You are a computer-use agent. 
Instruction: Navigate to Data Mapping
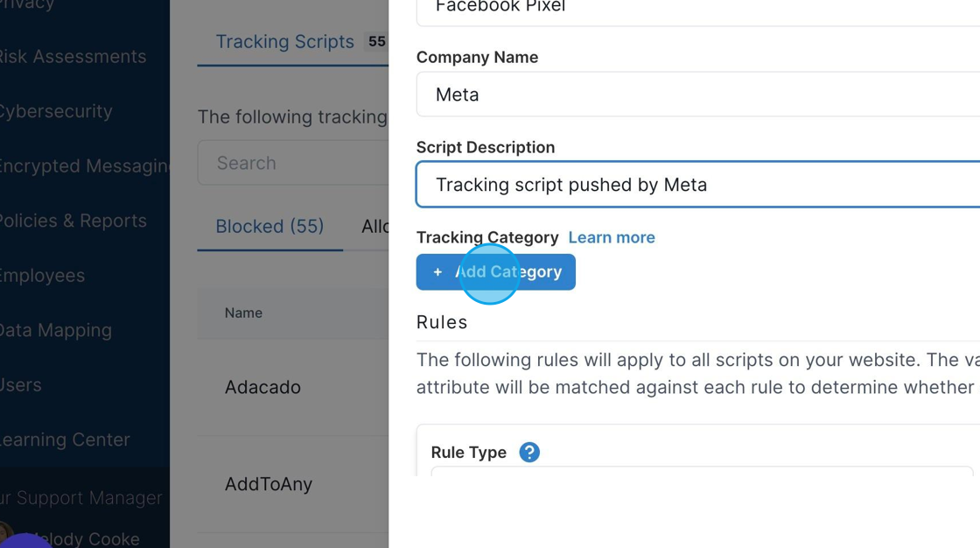pyautogui.click(x=56, y=330)
